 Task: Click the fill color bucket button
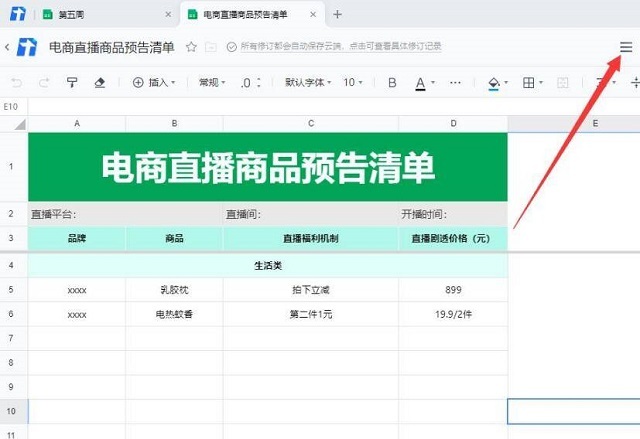pyautogui.click(x=493, y=82)
